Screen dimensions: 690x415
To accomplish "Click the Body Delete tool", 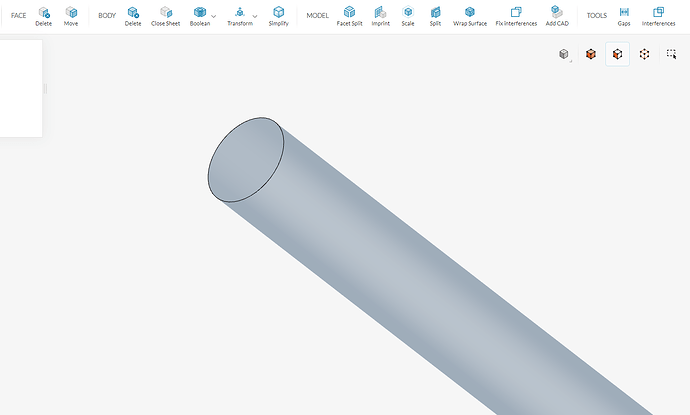I will pos(133,16).
